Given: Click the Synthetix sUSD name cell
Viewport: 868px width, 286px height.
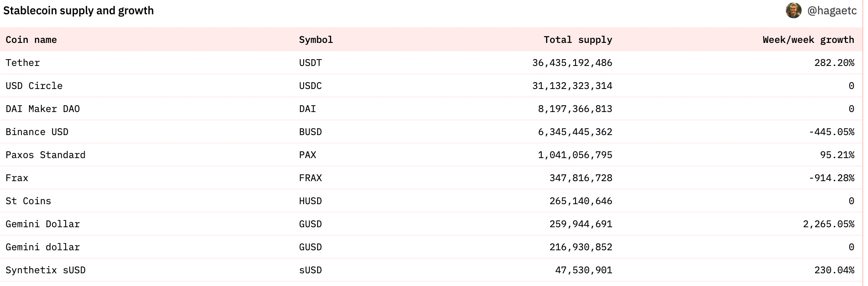Looking at the screenshot, I should 45,270.
